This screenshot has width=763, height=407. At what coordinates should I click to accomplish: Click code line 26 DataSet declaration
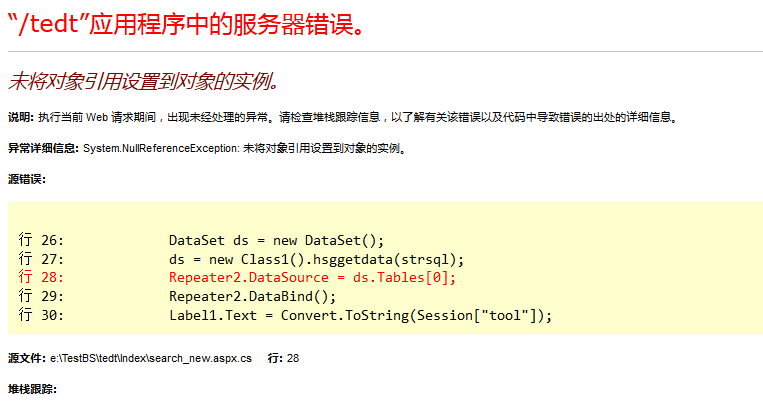point(276,240)
